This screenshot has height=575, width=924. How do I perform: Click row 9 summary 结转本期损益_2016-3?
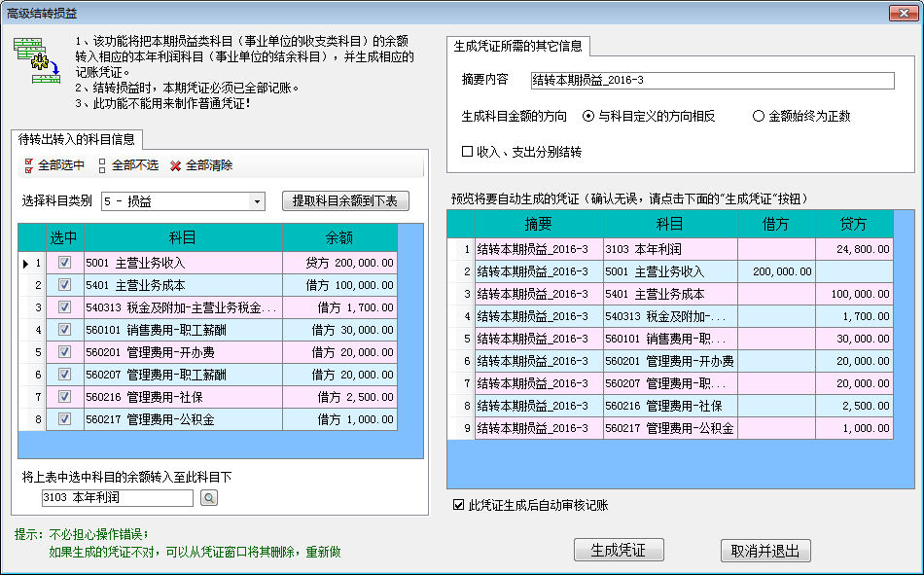coord(539,429)
